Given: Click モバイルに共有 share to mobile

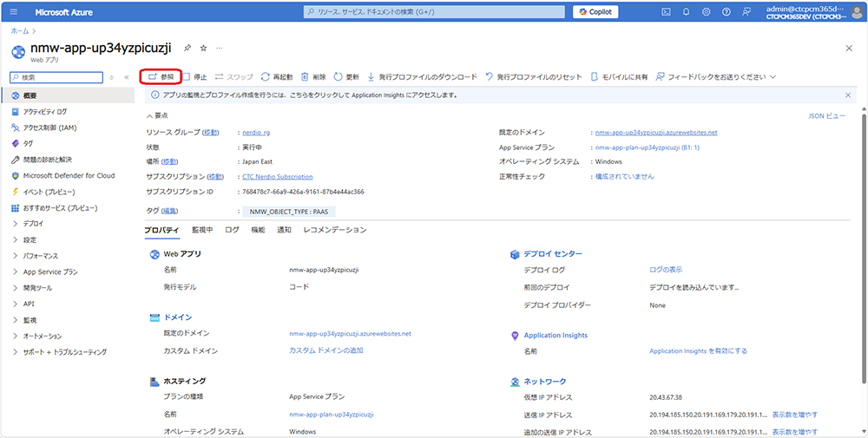Looking at the screenshot, I should (619, 77).
